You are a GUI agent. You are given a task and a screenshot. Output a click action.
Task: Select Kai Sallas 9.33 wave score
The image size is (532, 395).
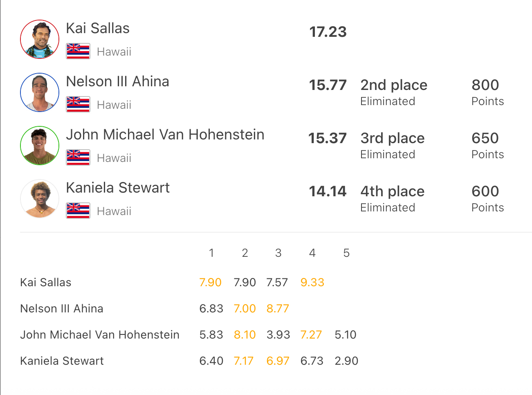click(x=312, y=282)
